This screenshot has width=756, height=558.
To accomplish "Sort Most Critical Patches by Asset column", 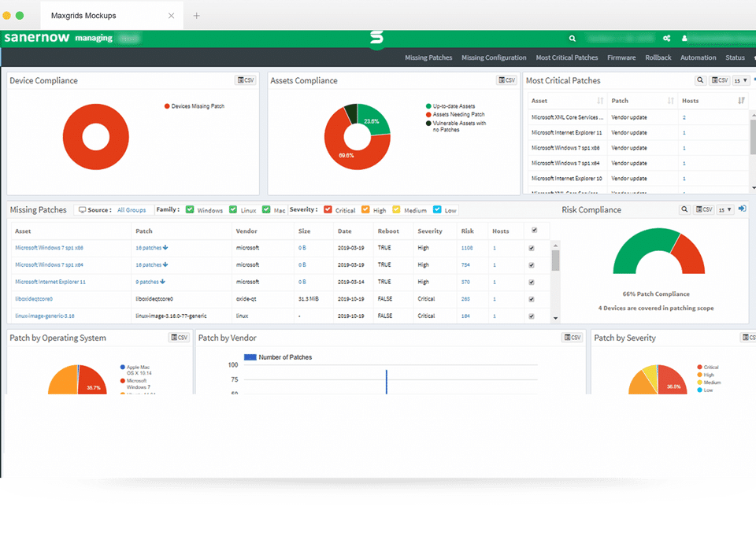I will click(x=600, y=101).
